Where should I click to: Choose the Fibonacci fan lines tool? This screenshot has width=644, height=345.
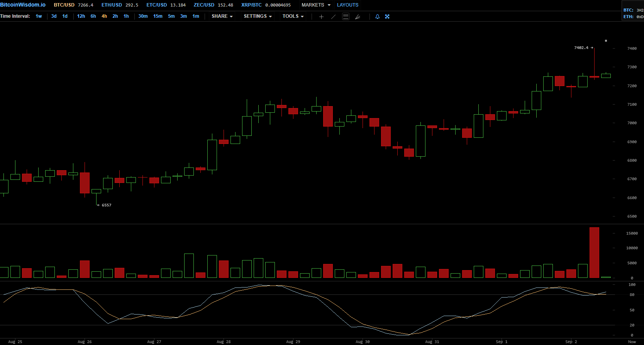coord(358,17)
